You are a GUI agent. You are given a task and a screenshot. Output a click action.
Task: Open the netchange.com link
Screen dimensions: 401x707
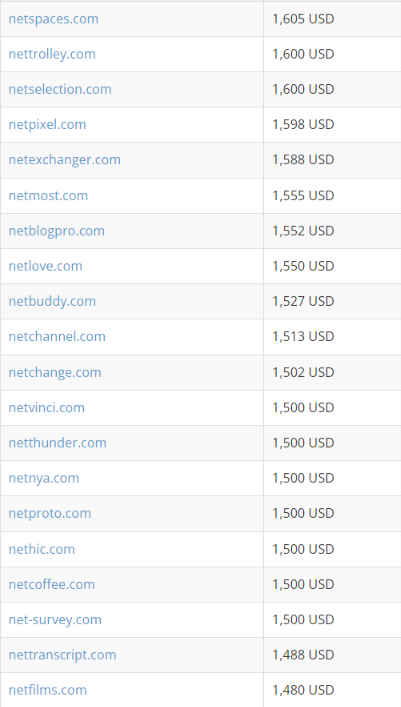click(x=55, y=373)
